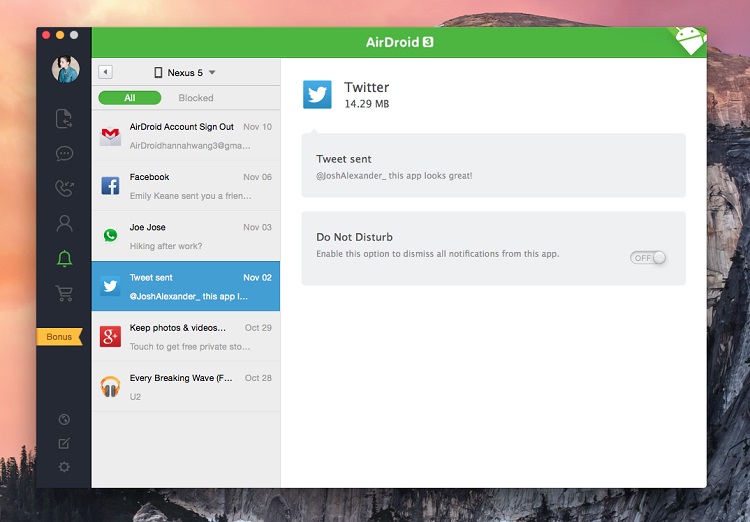
Task: Open the Facebook friend request notification
Action: click(x=186, y=186)
